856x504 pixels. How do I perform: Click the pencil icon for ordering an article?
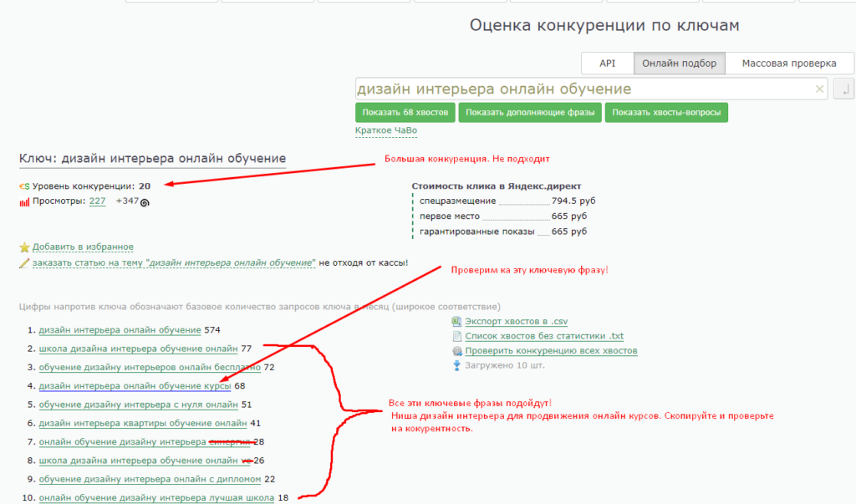[24, 263]
